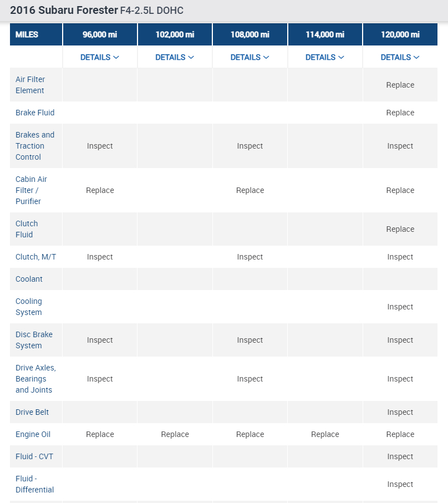This screenshot has width=448, height=503.
Task: Click Drive Axles, Bearings and Joints
Action: pos(35,379)
